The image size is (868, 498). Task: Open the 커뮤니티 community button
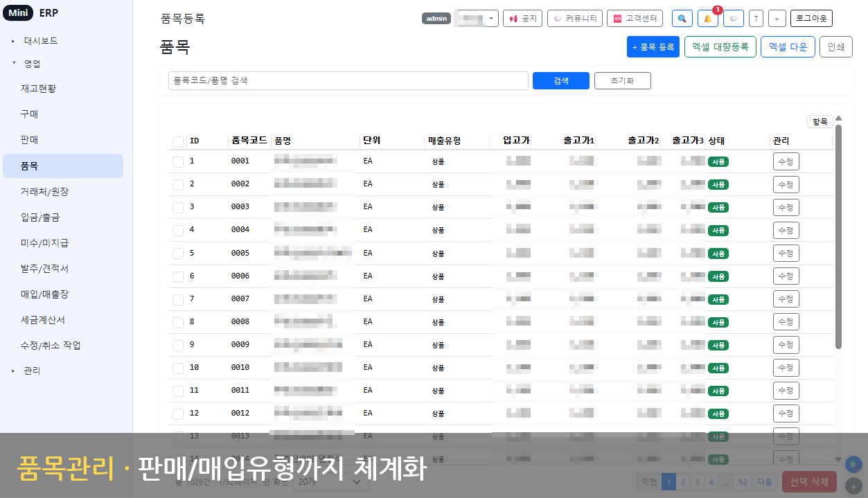coord(574,19)
